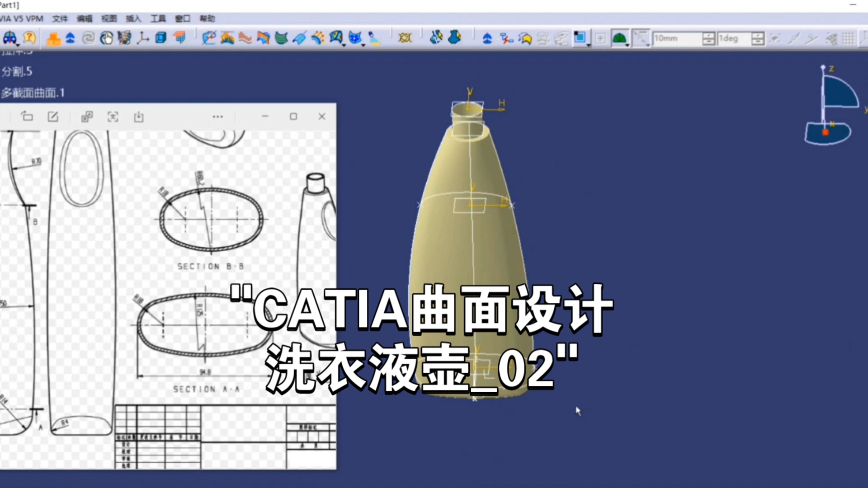Click the scan text icon in image viewer
868x488 pixels.
coord(113,117)
